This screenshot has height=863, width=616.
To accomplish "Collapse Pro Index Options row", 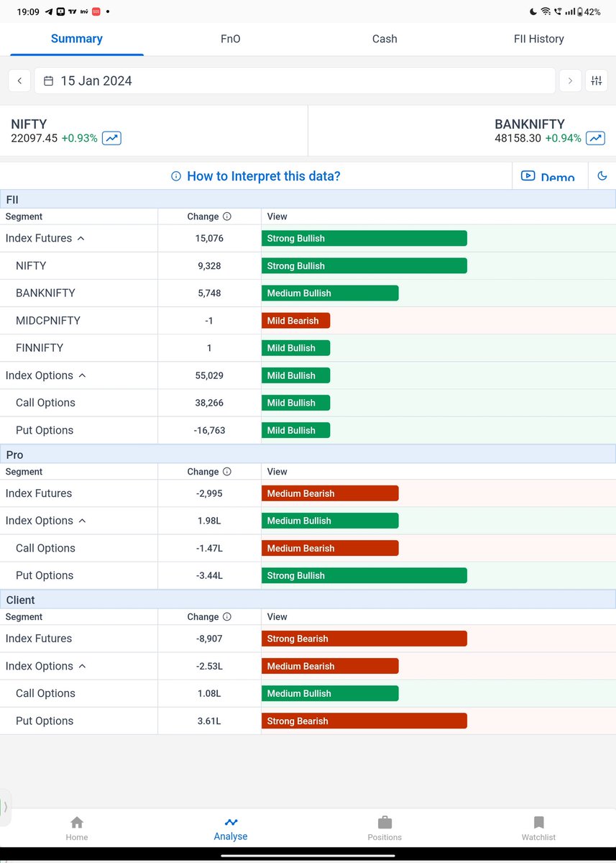I will coord(81,521).
